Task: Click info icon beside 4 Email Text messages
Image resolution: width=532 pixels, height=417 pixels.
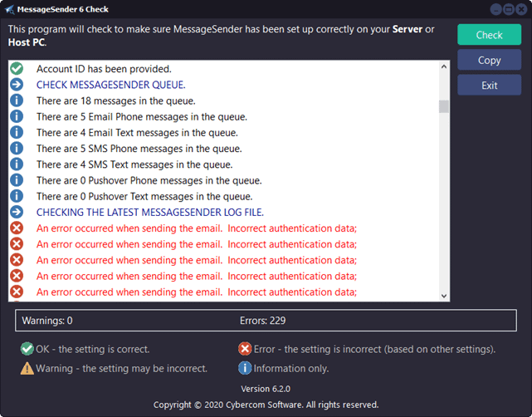Action: click(x=17, y=132)
